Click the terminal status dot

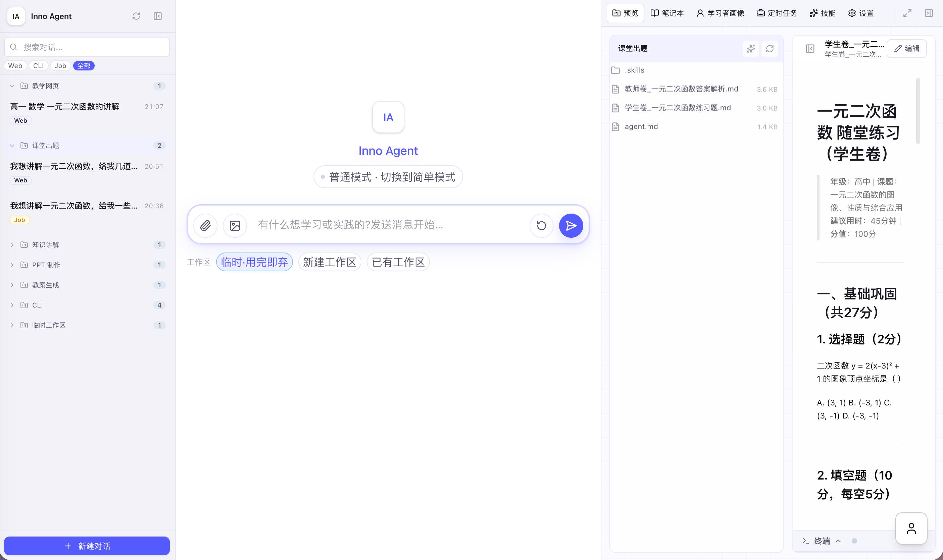coord(854,541)
